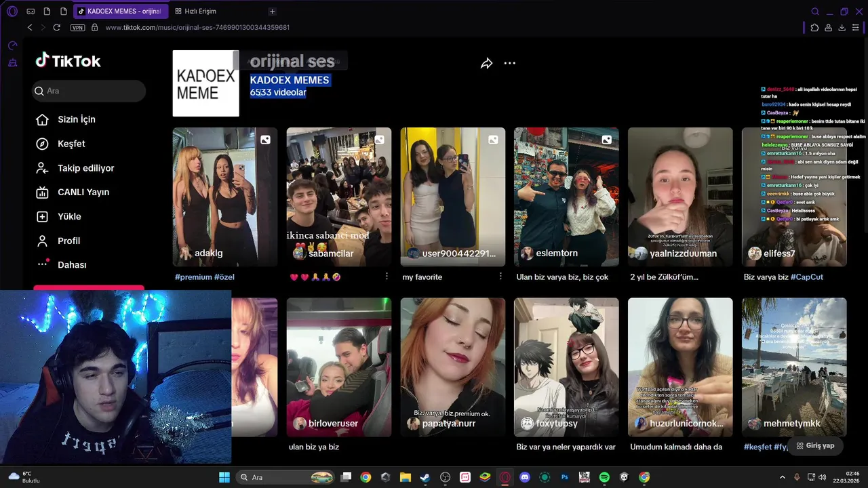
Task: Click the #premium hashtag link
Action: 193,277
